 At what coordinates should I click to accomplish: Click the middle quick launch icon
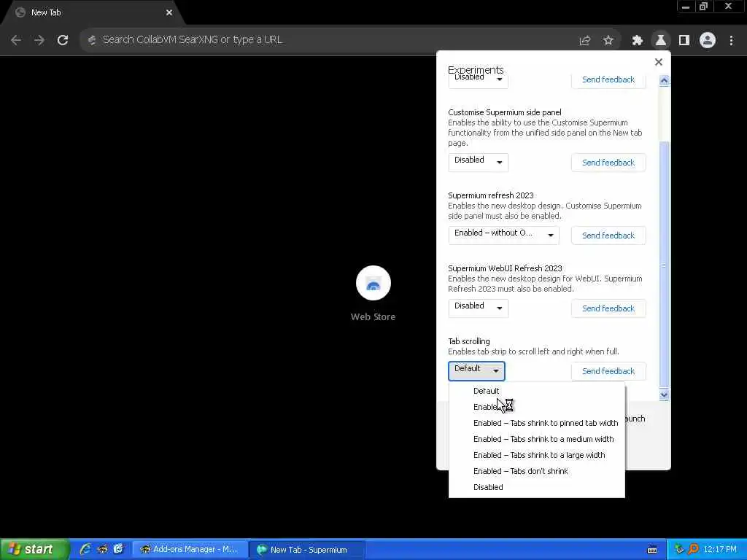[102, 550]
